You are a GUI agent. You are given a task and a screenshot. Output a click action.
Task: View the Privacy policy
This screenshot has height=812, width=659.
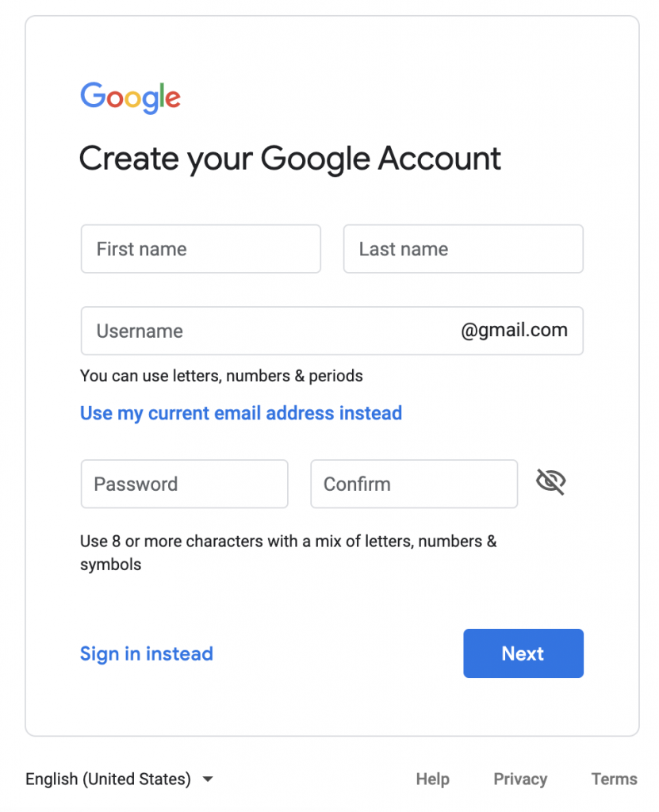point(520,779)
